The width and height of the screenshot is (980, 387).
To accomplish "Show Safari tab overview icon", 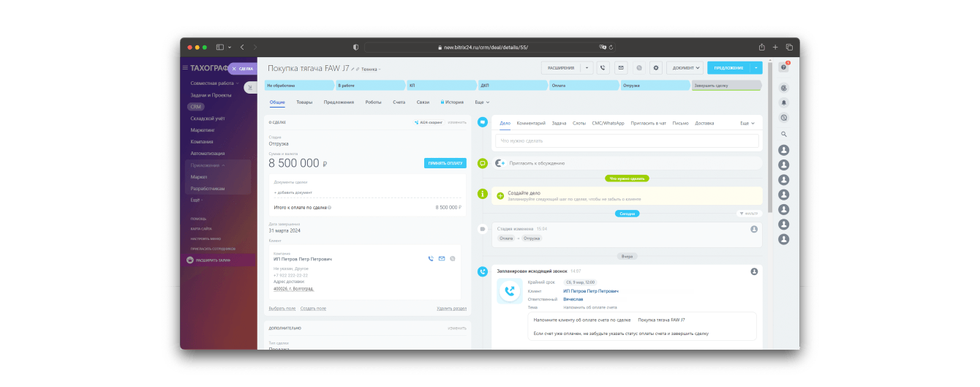I will click(788, 47).
